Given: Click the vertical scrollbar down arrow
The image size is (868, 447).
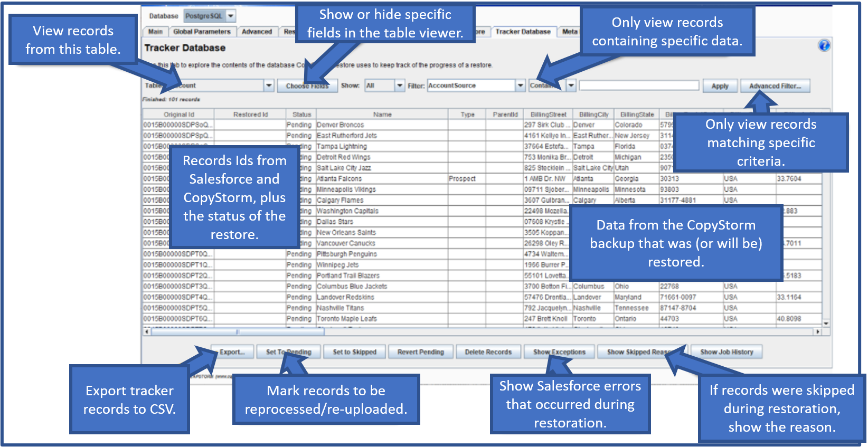Looking at the screenshot, I should click(826, 323).
